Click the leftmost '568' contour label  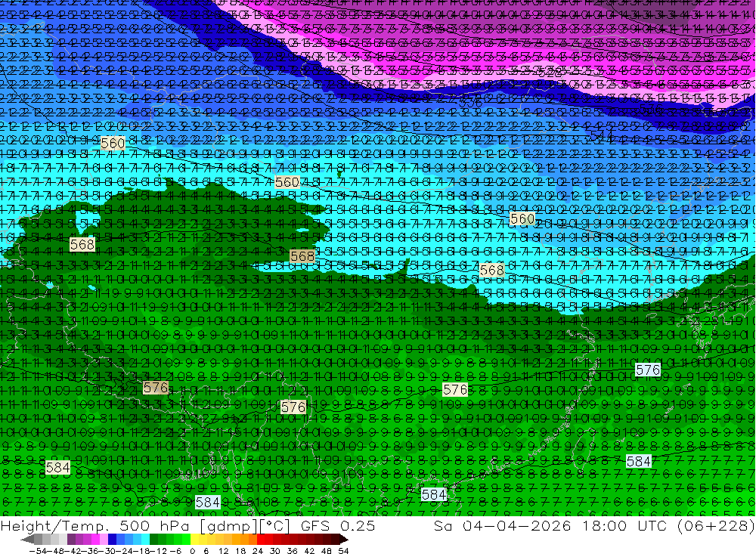tap(82, 244)
